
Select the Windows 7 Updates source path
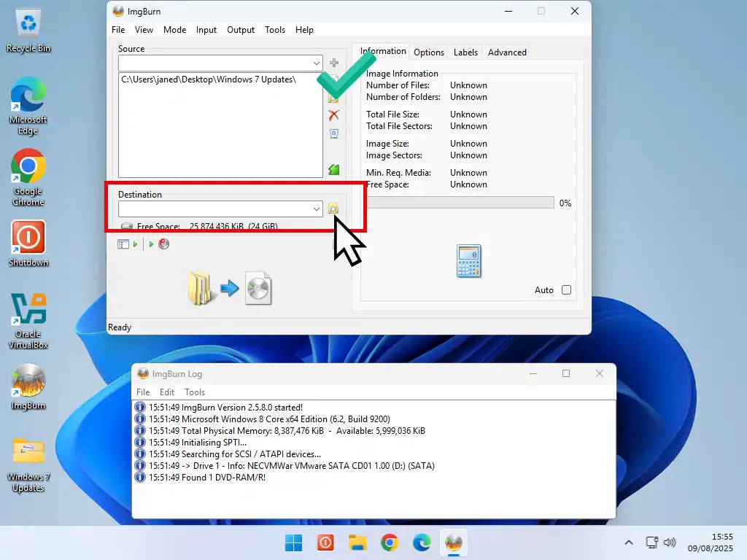tap(209, 79)
